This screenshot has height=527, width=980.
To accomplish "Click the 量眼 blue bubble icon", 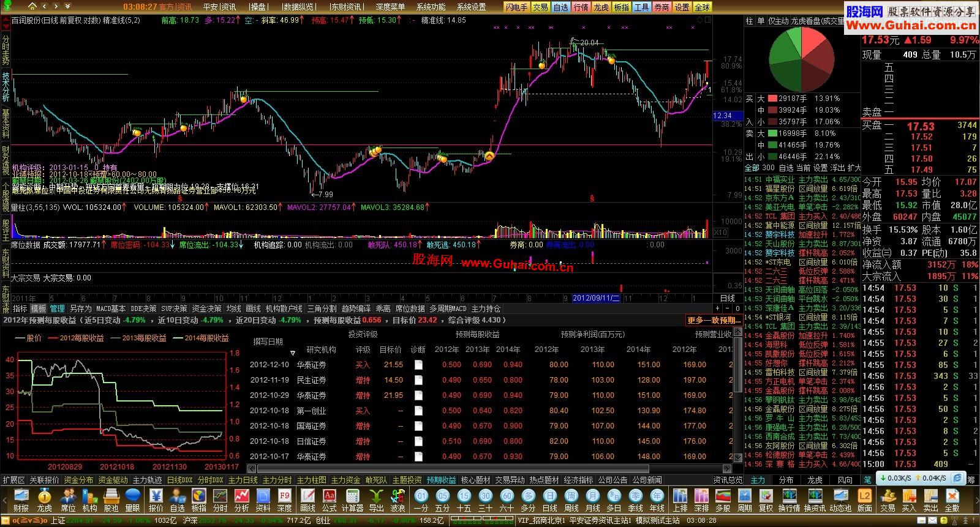I will click(132, 500).
